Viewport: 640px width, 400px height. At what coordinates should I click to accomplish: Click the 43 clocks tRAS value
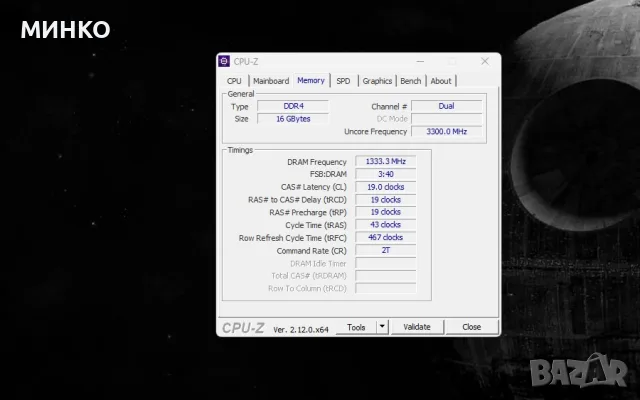tap(386, 225)
